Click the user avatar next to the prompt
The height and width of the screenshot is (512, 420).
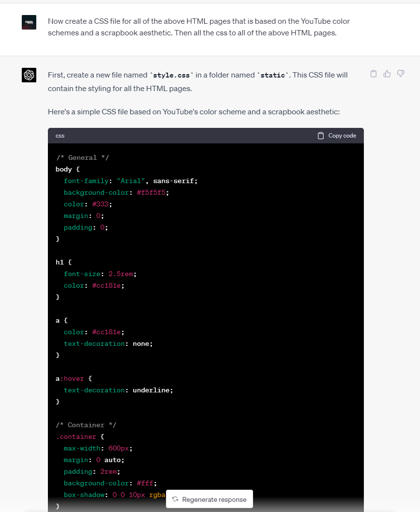click(x=29, y=22)
